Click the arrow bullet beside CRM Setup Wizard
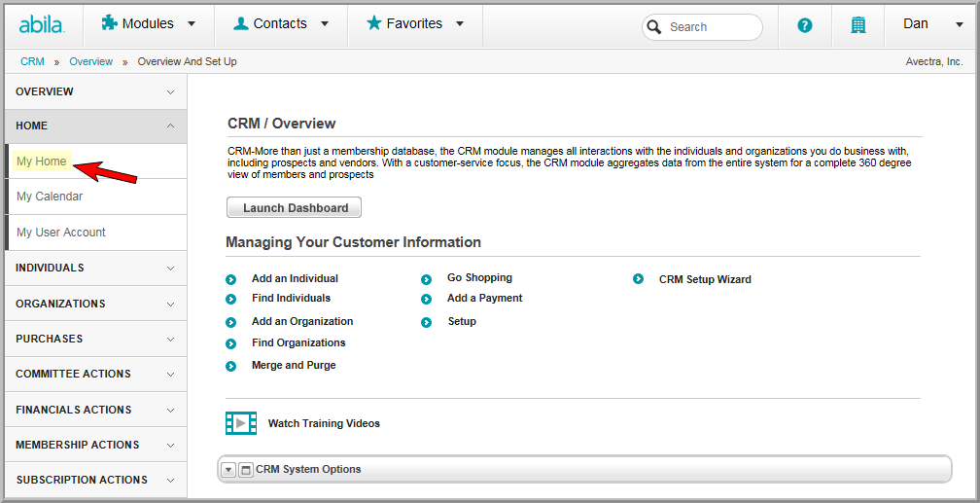Viewport: 980px width, 503px height. coord(638,279)
